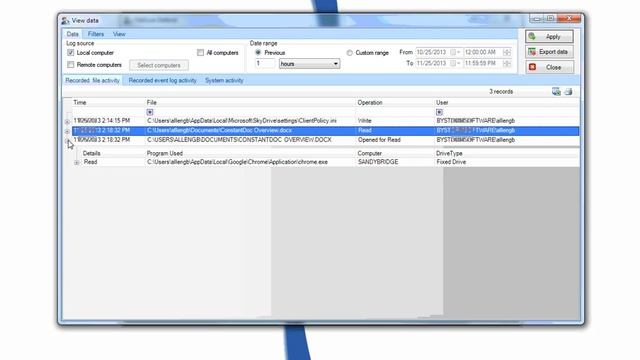This screenshot has width=640, height=360.
Task: Select the ConstantDoc Overview.docx highlighted path
Action: (220, 130)
